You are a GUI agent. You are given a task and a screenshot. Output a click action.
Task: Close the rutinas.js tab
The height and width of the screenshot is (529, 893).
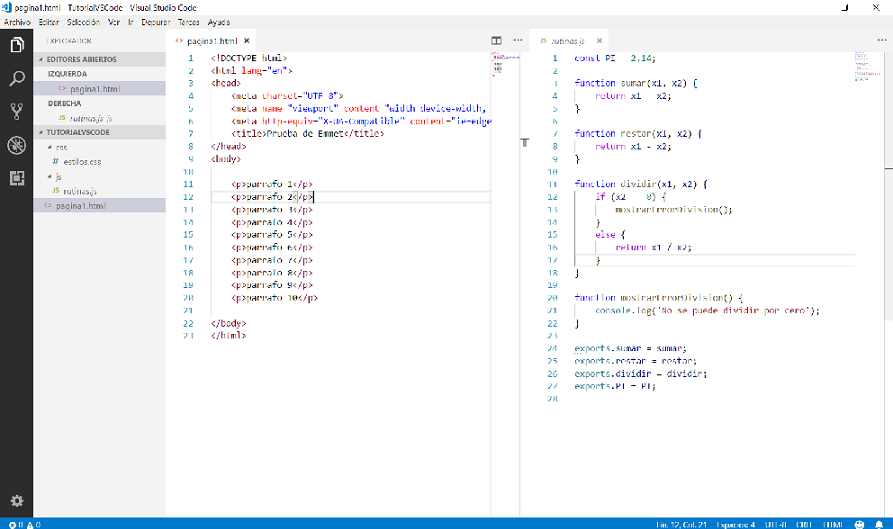coord(599,41)
